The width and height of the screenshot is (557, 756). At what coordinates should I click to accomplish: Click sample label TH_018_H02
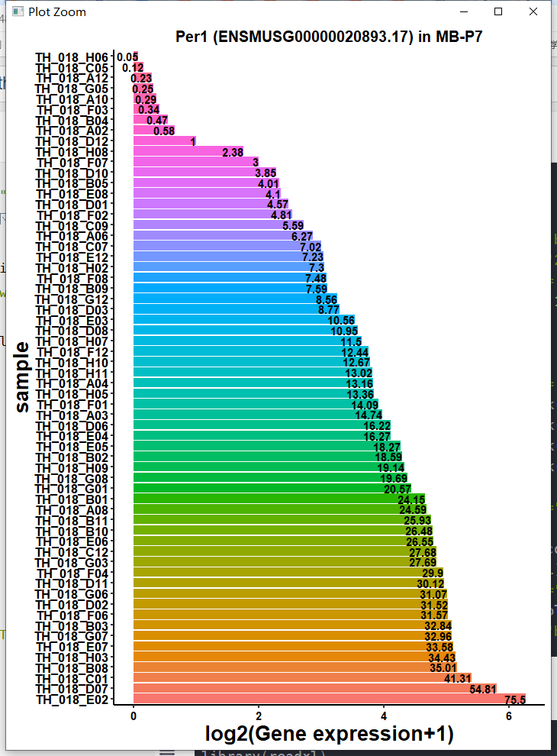[72, 268]
